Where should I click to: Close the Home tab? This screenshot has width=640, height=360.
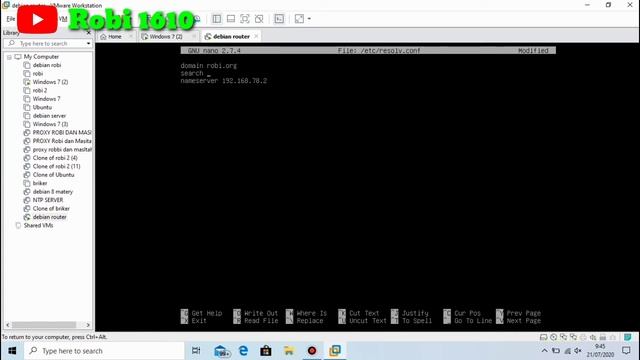131,36
